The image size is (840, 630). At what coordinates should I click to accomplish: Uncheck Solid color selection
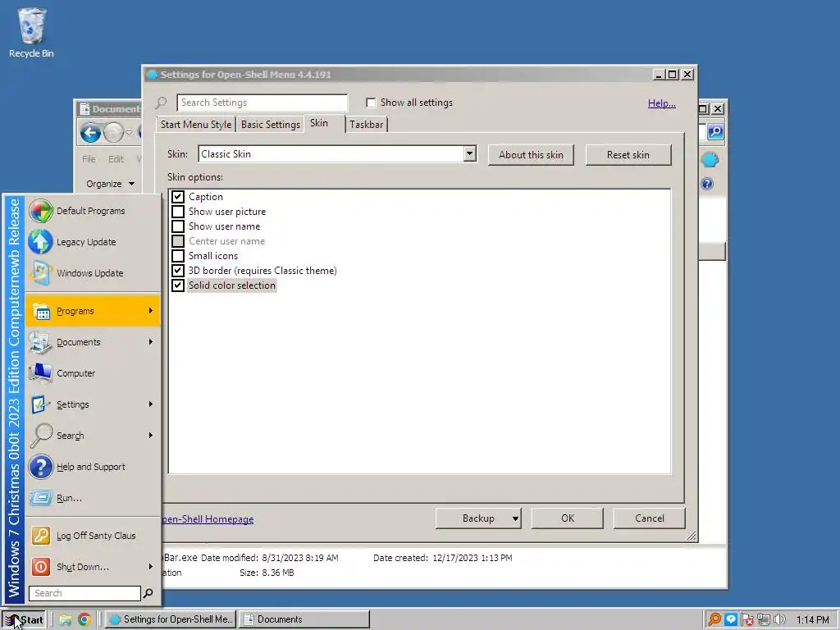click(x=178, y=285)
